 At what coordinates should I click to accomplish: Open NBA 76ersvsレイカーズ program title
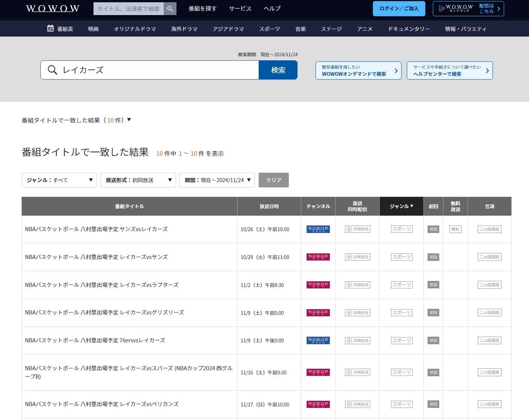tap(95, 340)
